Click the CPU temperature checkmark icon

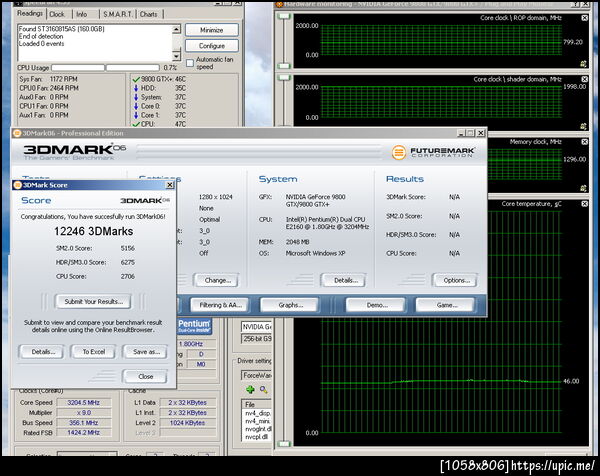pyautogui.click(x=136, y=124)
